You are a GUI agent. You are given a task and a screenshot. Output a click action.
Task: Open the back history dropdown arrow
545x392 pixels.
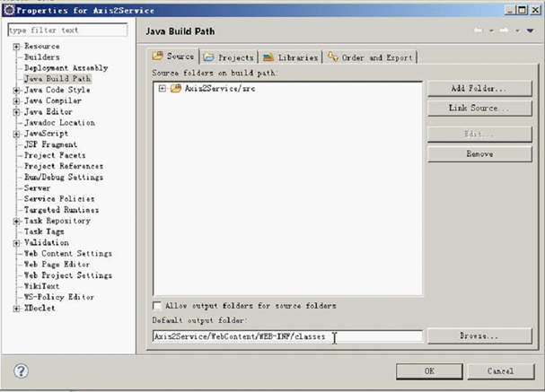(x=491, y=30)
